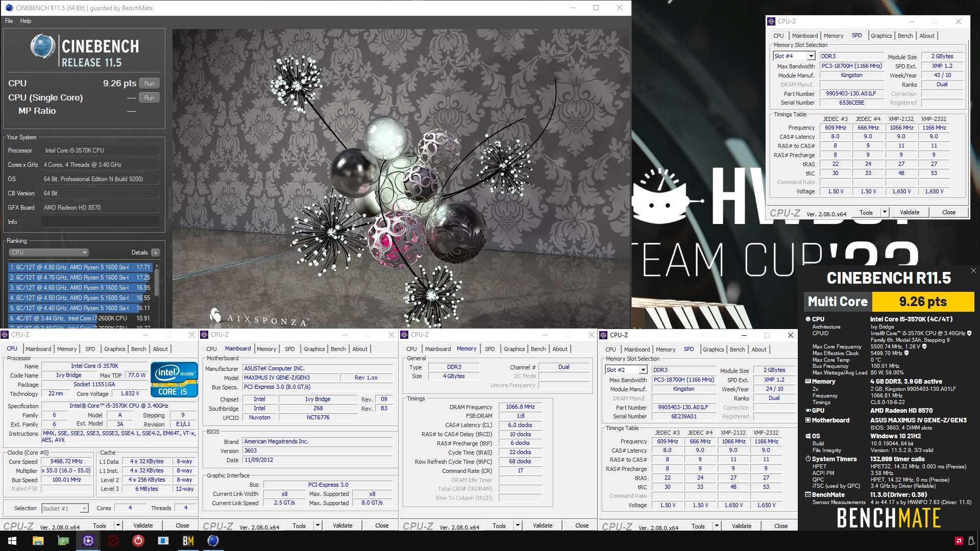This screenshot has height=551, width=980.
Task: Switch to BenchMate BM taskbar icon
Action: (x=188, y=541)
